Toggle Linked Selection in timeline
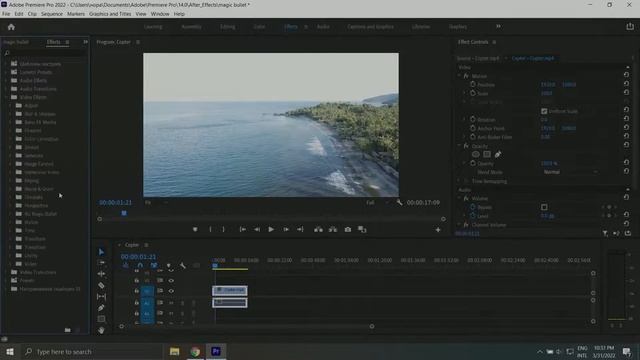The height and width of the screenshot is (360, 640). point(154,266)
